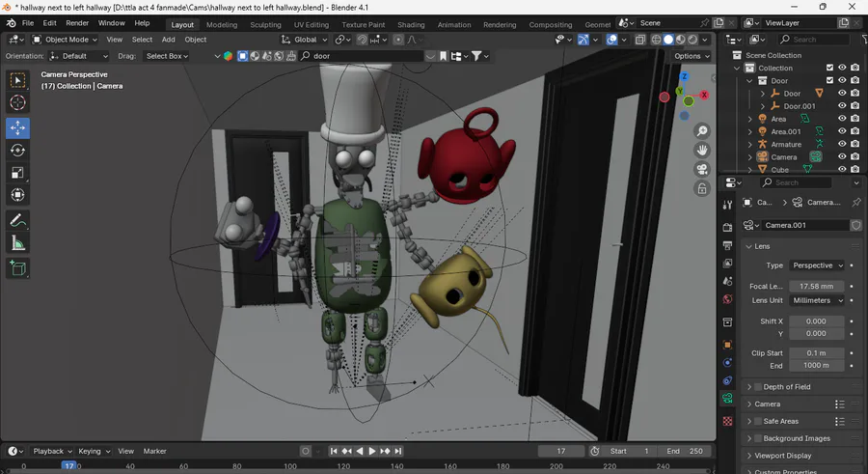Open the Object Constraints properties tab
The height and width of the screenshot is (474, 868).
(x=727, y=380)
